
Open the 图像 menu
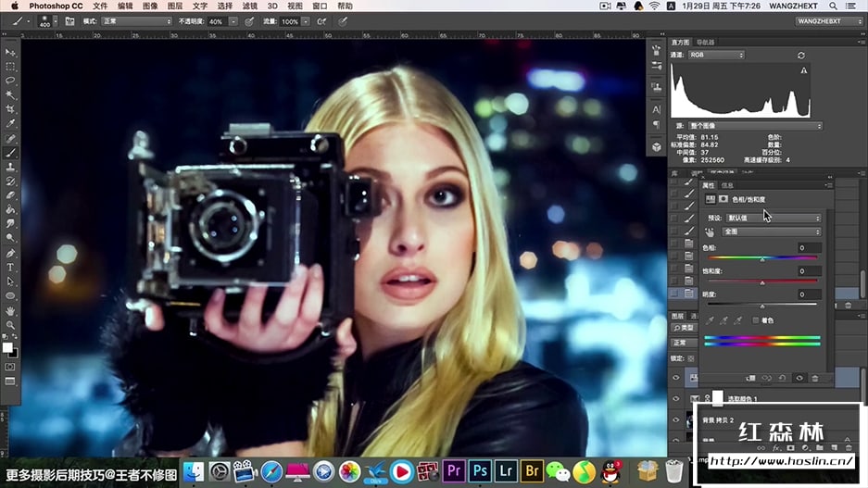click(x=150, y=6)
